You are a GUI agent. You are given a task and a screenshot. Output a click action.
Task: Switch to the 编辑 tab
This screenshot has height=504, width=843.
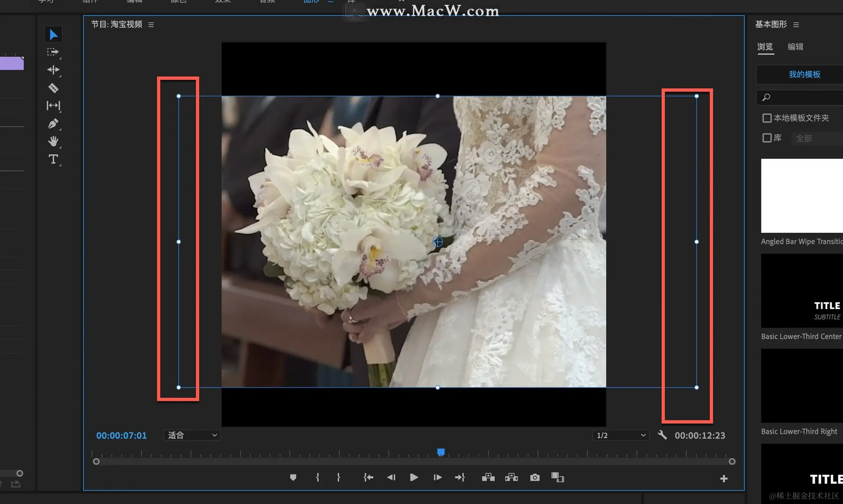pos(795,47)
